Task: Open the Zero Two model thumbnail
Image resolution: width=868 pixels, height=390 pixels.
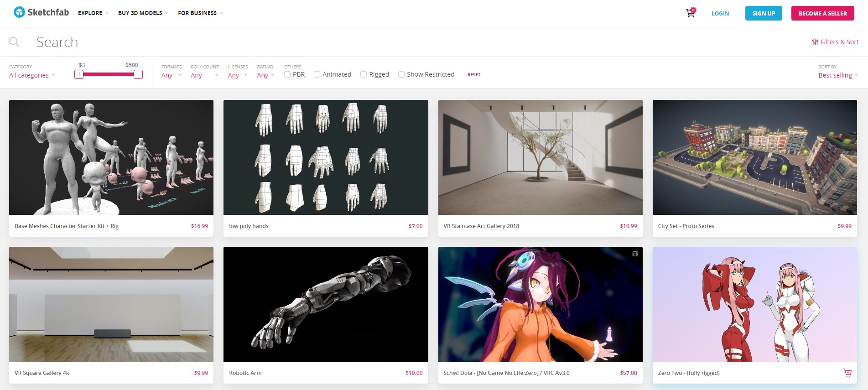Action: coord(755,304)
